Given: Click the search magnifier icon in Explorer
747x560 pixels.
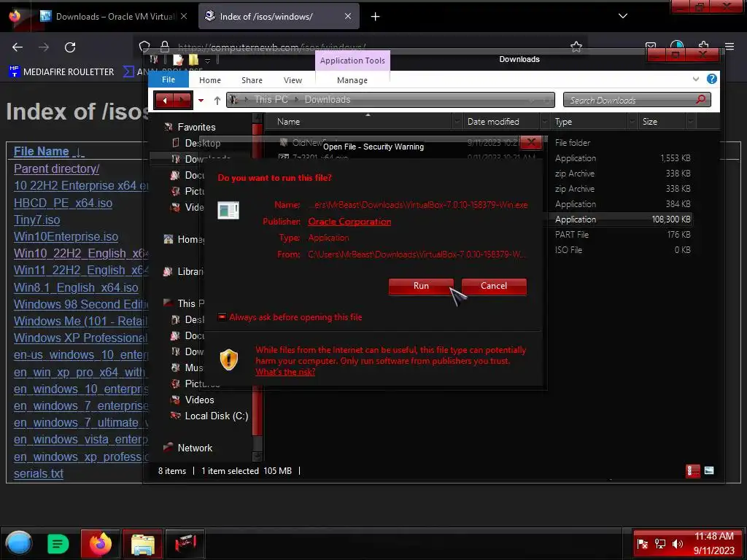Looking at the screenshot, I should coord(700,99).
